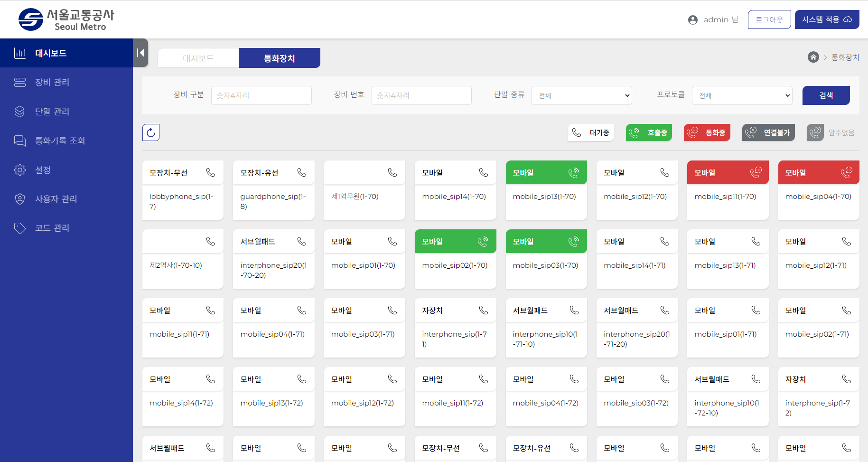Open 코드 관리 in the sidebar

(x=66, y=228)
